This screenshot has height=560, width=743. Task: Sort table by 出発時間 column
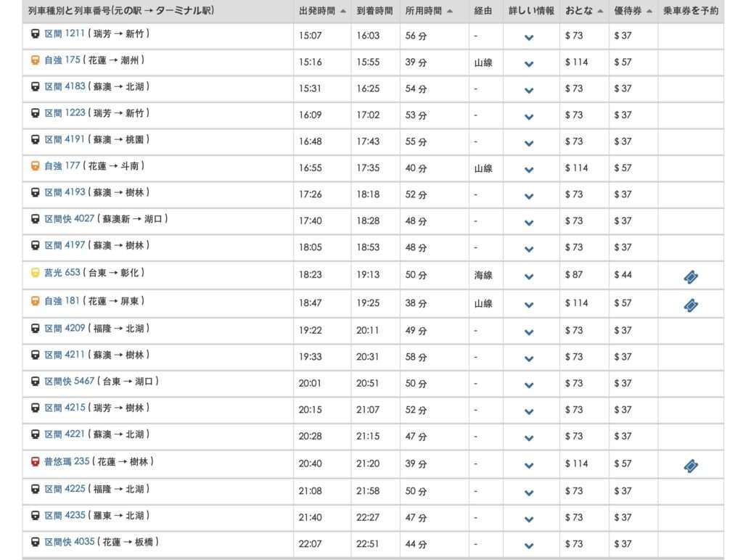coord(321,12)
